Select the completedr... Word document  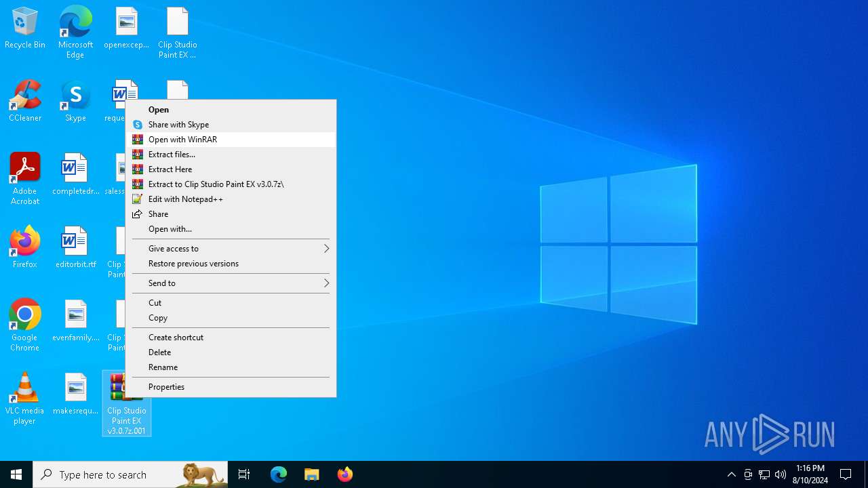pos(75,174)
